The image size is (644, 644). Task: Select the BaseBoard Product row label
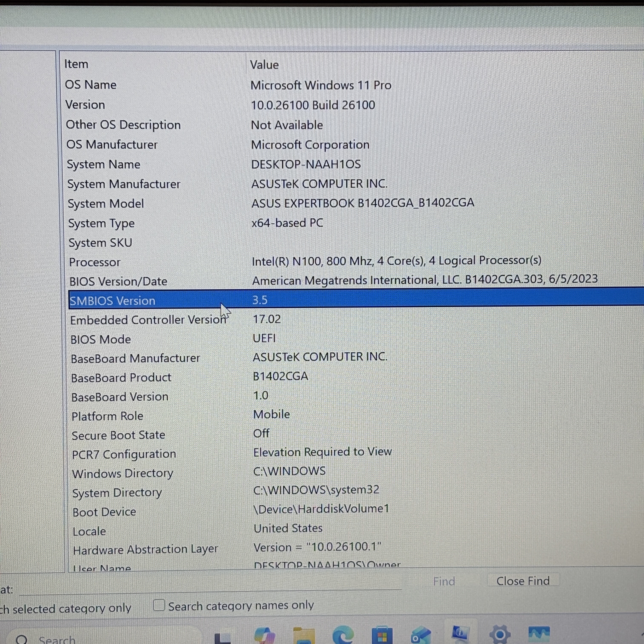click(x=121, y=378)
